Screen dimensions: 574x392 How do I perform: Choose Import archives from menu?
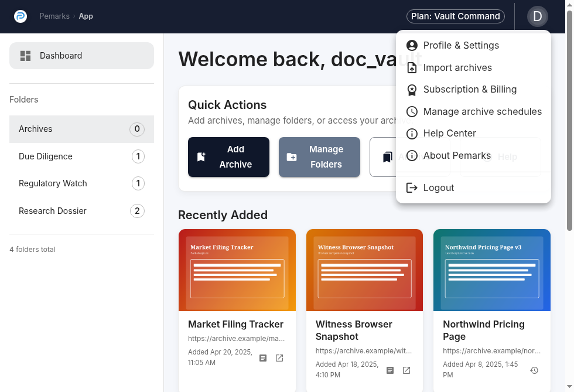(x=473, y=68)
